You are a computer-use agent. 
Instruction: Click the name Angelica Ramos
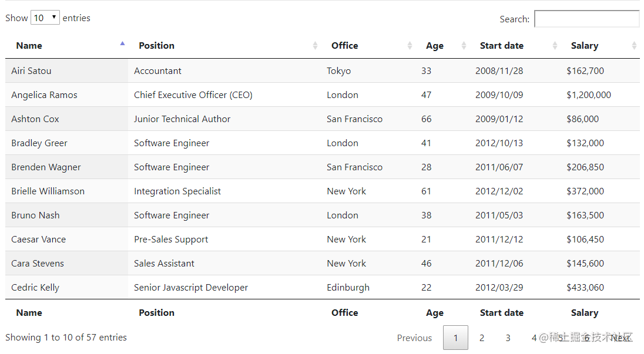(44, 95)
